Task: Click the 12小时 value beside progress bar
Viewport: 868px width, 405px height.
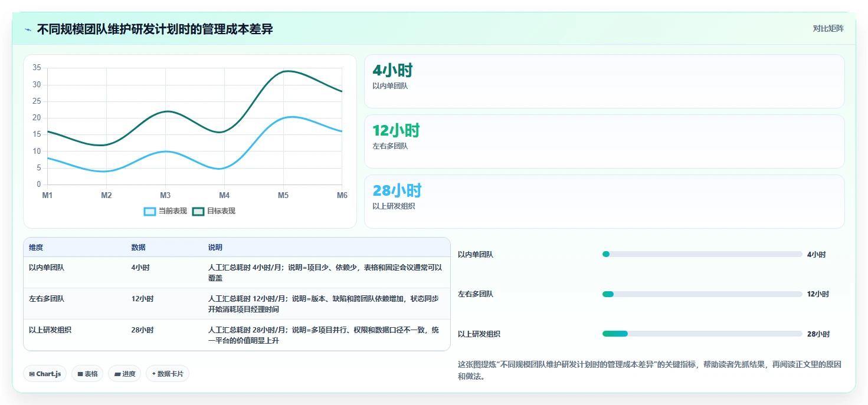Action: click(x=818, y=294)
